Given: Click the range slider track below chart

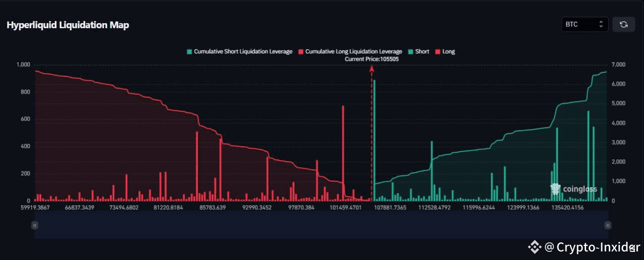Looking at the screenshot, I should coord(321,225).
